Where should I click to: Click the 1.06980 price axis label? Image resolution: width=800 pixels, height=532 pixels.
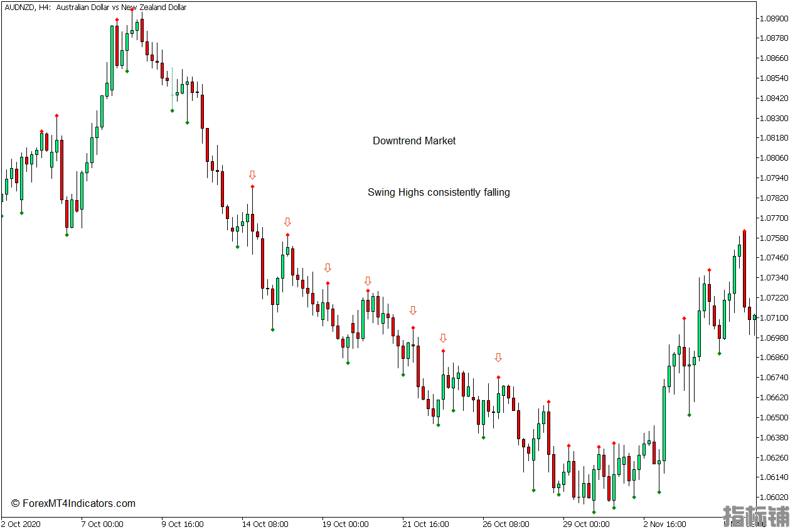tap(774, 338)
